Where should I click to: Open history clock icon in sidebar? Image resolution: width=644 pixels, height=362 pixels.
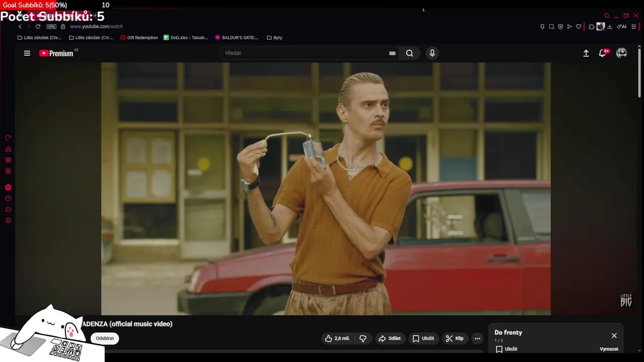(x=8, y=199)
